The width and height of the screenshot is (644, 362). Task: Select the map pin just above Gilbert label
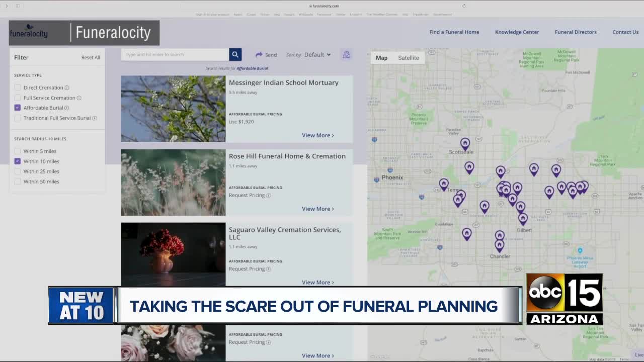click(x=523, y=219)
